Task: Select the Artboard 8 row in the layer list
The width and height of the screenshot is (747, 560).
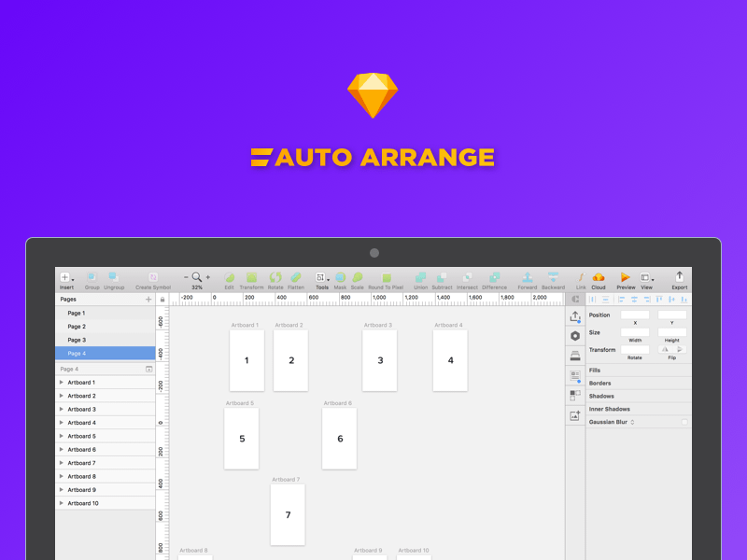Action: (x=106, y=476)
